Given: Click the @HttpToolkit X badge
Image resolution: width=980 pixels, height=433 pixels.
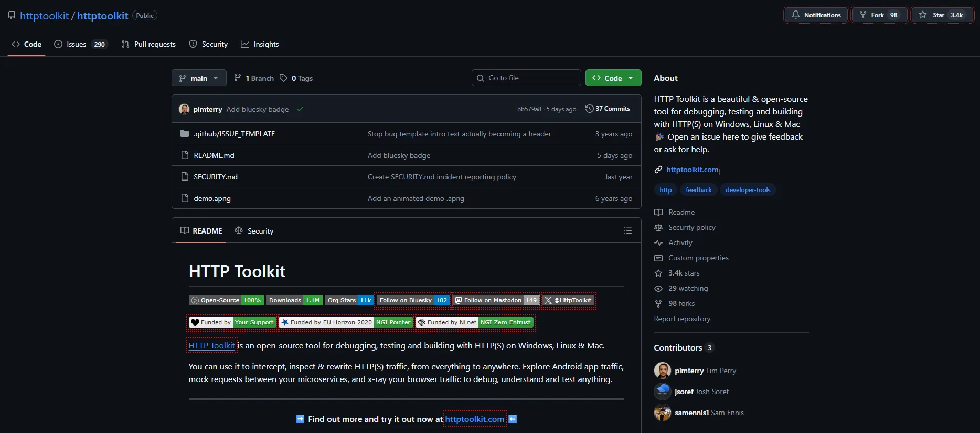Looking at the screenshot, I should 569,301.
